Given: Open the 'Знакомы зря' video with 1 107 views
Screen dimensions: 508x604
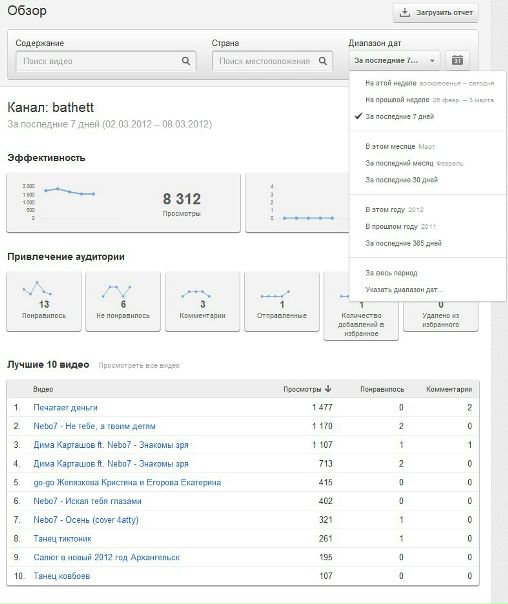Looking at the screenshot, I should coord(111,445).
